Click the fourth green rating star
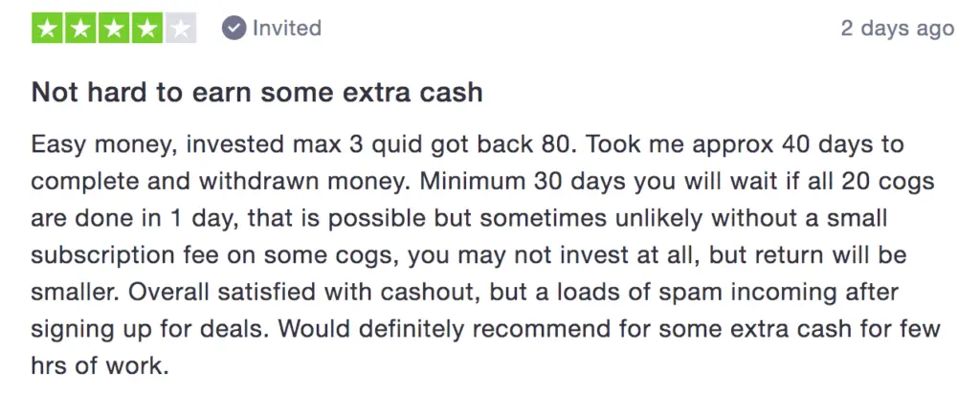 [147, 28]
